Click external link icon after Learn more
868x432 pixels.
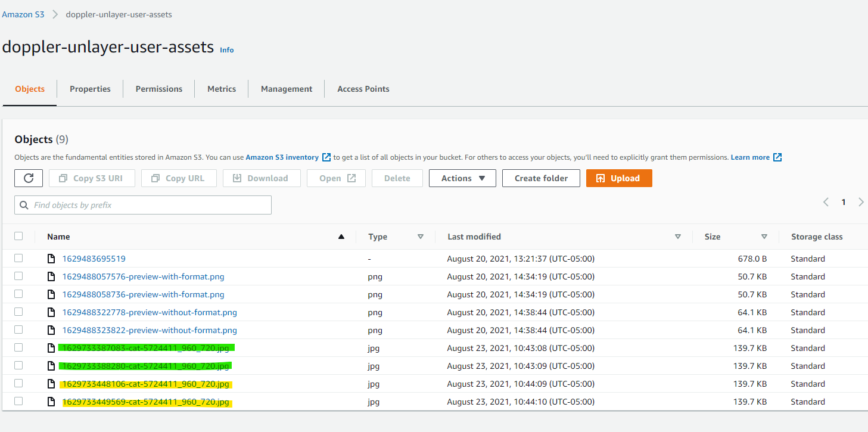[x=777, y=157]
